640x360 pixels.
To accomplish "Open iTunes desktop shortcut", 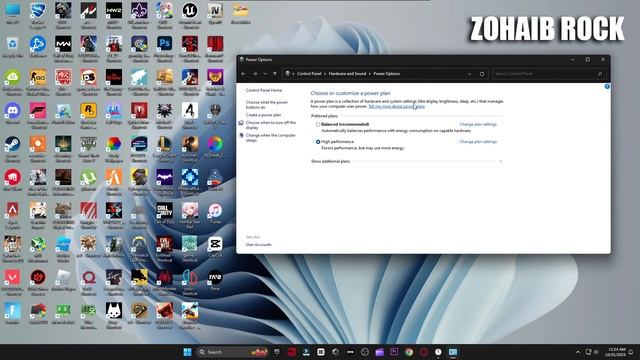I will click(215, 213).
